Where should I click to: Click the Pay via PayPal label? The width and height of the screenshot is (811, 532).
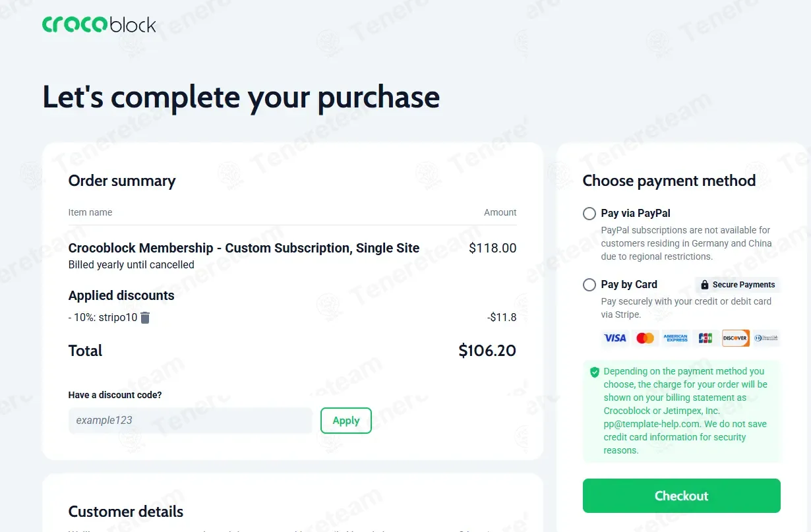[636, 214]
